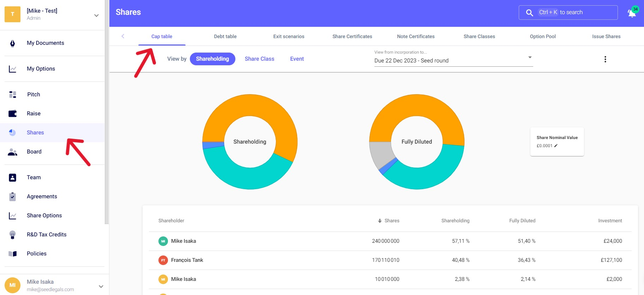Open the three-dot more options menu
Viewport: 644px width, 295px height.
tap(605, 59)
